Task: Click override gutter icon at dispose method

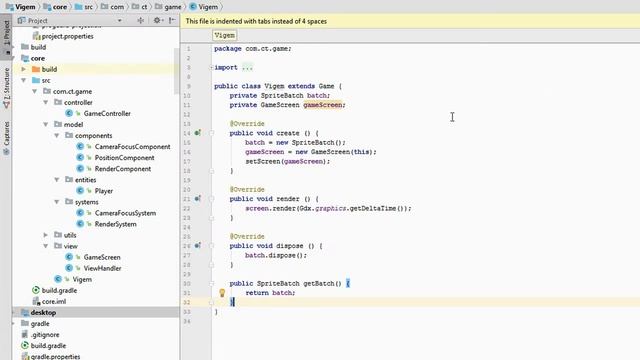Action: click(x=198, y=246)
